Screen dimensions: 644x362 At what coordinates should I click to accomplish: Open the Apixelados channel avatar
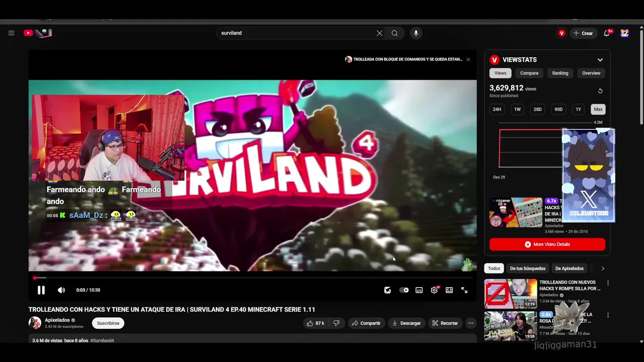pos(35,323)
